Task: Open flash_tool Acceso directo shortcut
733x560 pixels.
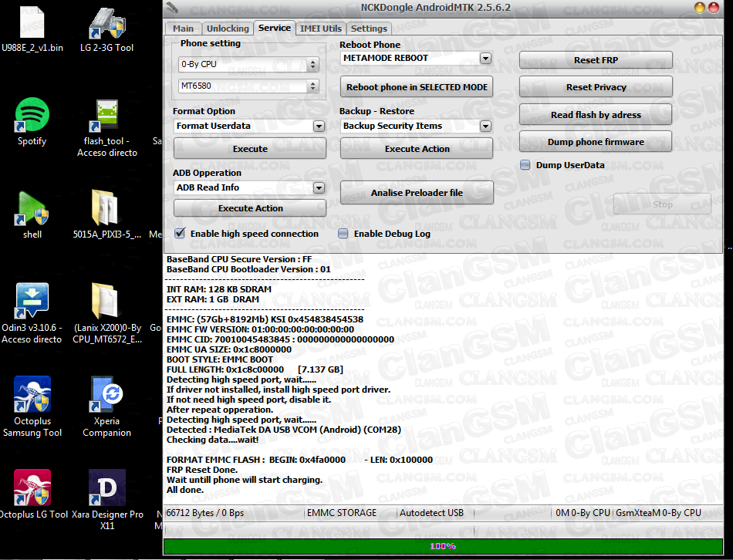Action: (106, 127)
